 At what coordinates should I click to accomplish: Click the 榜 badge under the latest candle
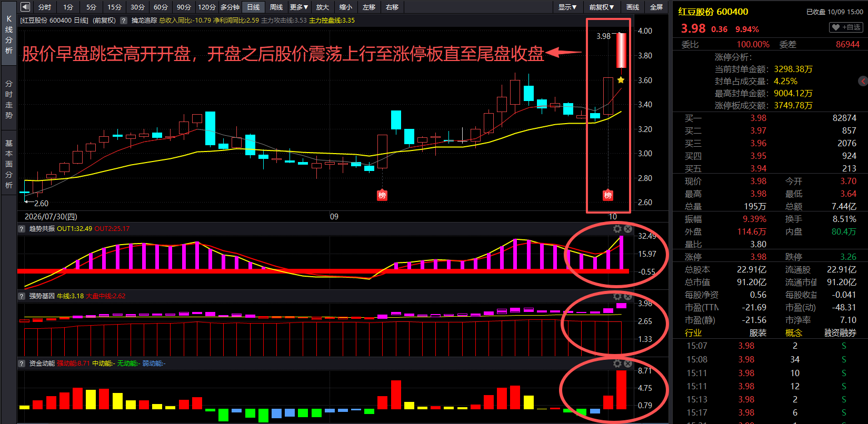tap(608, 195)
